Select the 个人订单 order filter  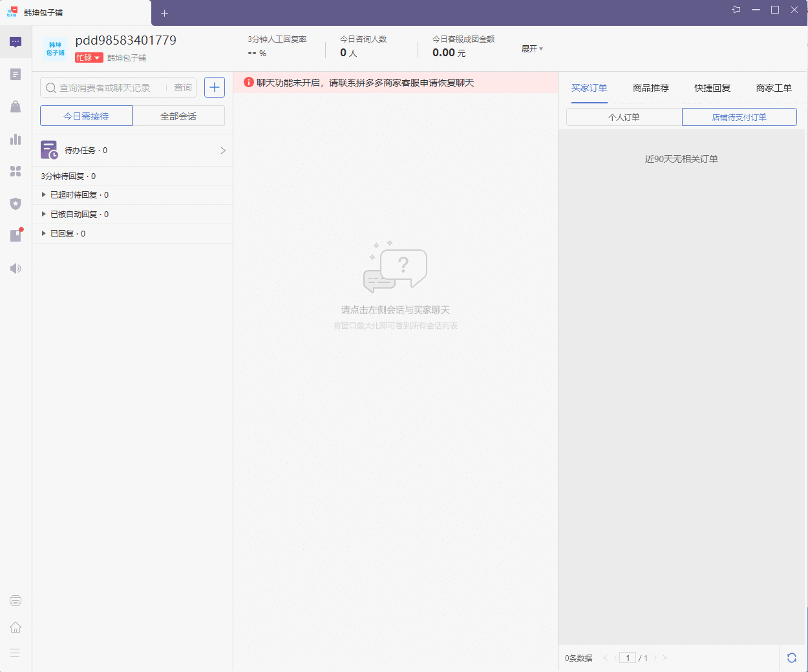tap(624, 117)
